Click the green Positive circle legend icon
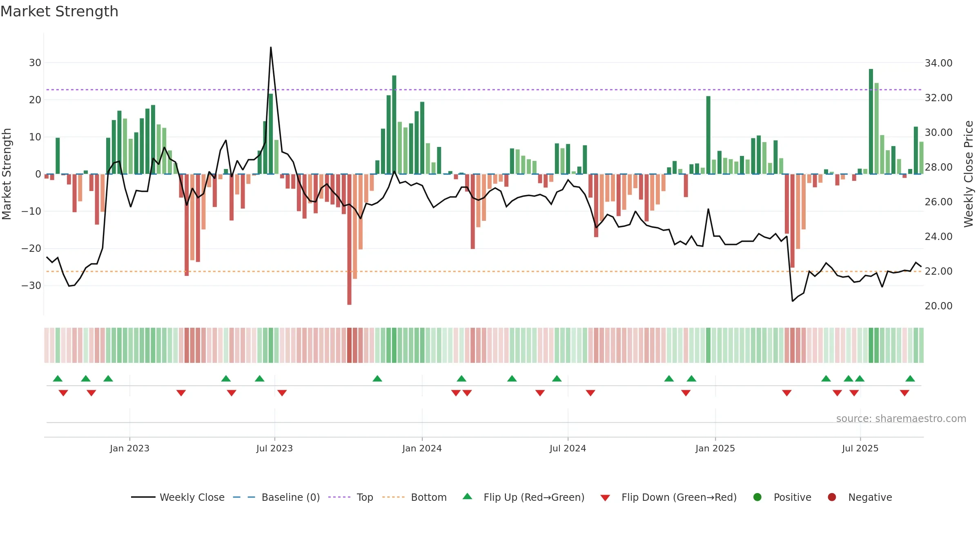Screen dimensions: 980x551 click(x=757, y=497)
